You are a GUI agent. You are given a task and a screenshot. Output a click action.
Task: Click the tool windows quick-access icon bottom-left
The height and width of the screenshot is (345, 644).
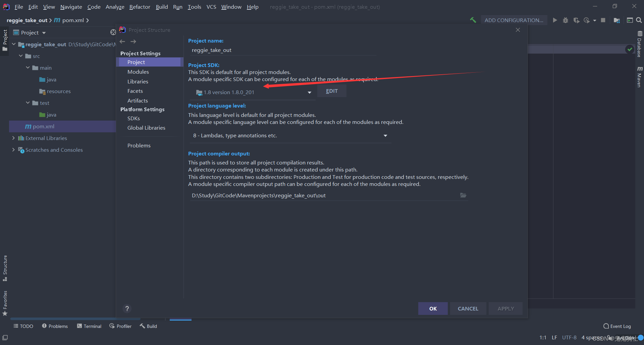click(5, 338)
